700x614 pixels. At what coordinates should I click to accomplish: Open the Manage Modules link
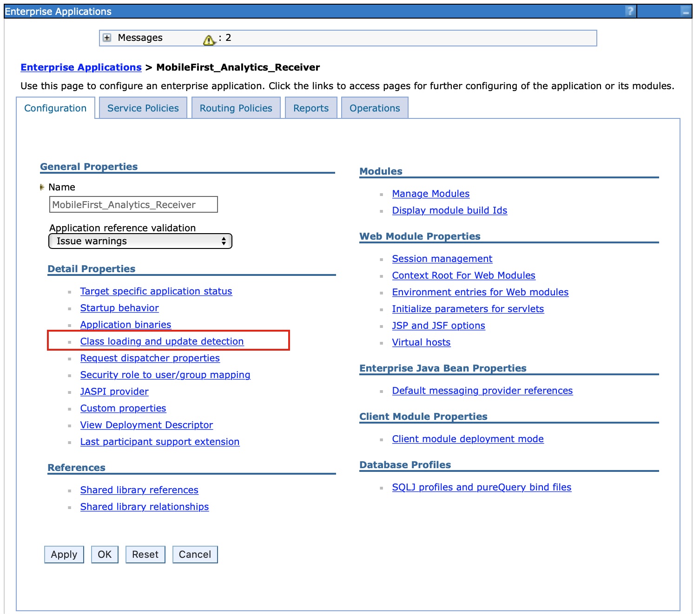[431, 194]
